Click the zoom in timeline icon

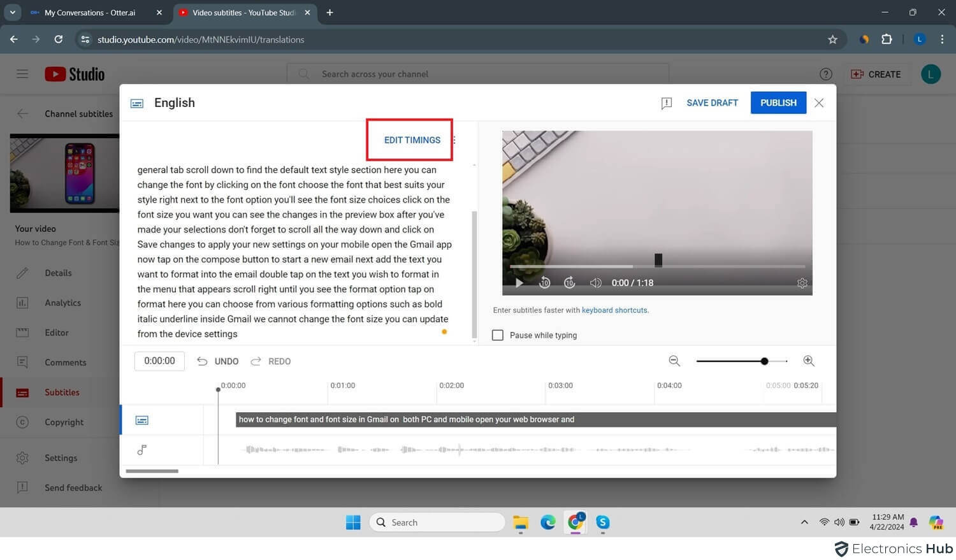pos(809,361)
